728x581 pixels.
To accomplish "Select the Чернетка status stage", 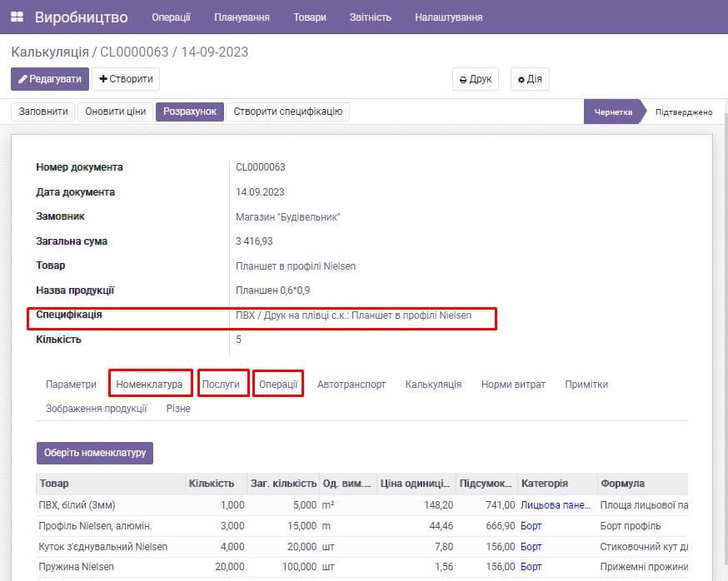I will click(613, 112).
